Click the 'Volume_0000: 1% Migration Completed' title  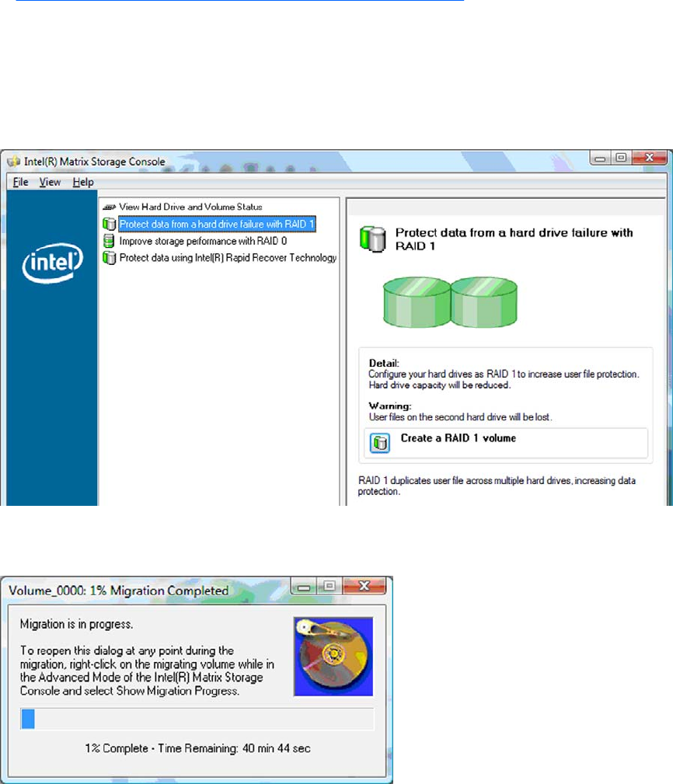(118, 591)
